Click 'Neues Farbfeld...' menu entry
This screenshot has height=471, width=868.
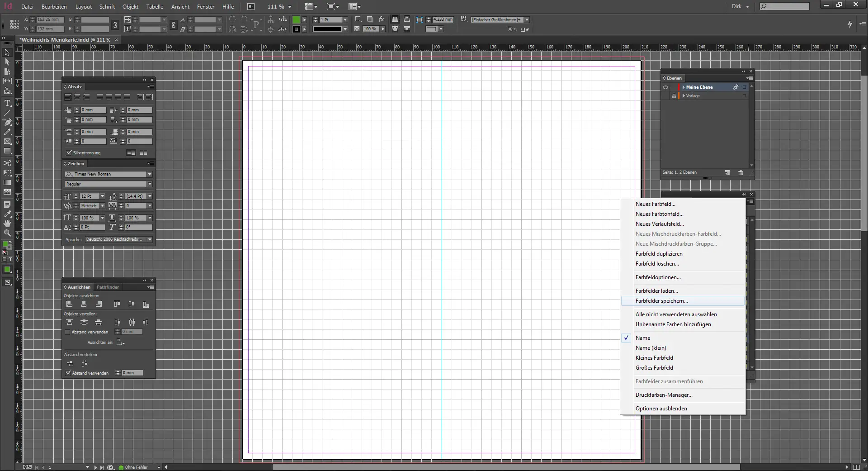pyautogui.click(x=655, y=204)
